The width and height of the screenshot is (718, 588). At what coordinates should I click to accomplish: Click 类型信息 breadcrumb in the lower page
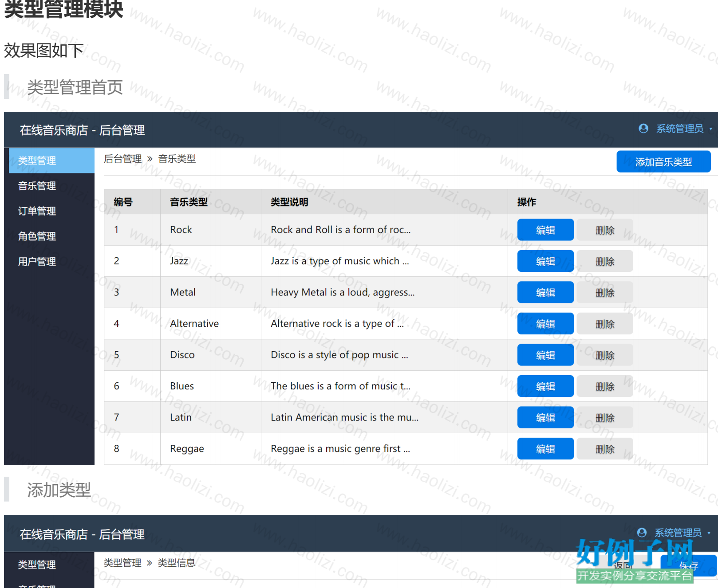pyautogui.click(x=177, y=563)
